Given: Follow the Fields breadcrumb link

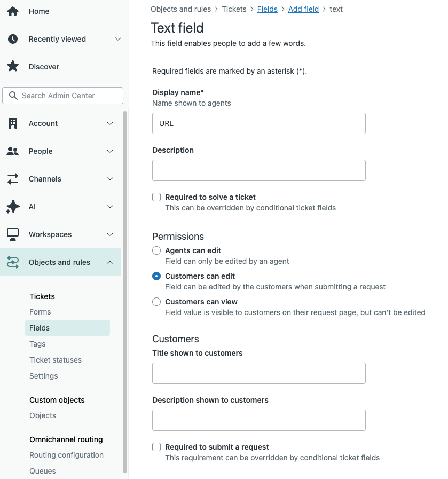Looking at the screenshot, I should (267, 9).
